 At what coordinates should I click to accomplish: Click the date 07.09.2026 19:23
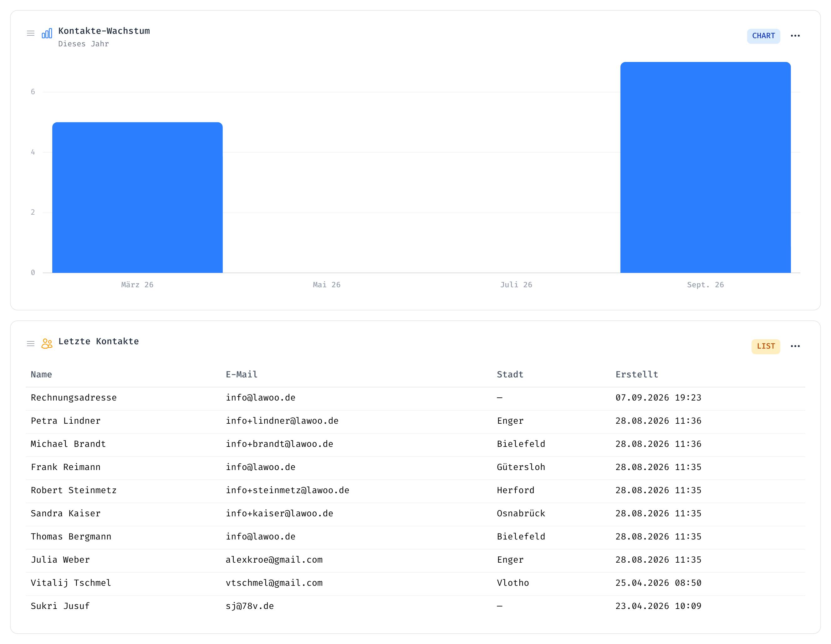pyautogui.click(x=658, y=398)
